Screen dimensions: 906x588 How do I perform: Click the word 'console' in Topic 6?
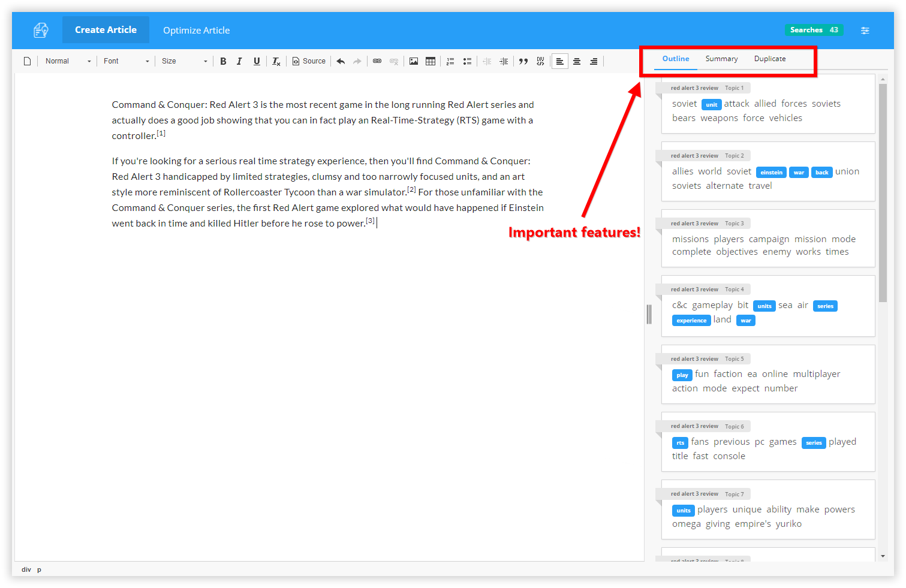point(729,456)
